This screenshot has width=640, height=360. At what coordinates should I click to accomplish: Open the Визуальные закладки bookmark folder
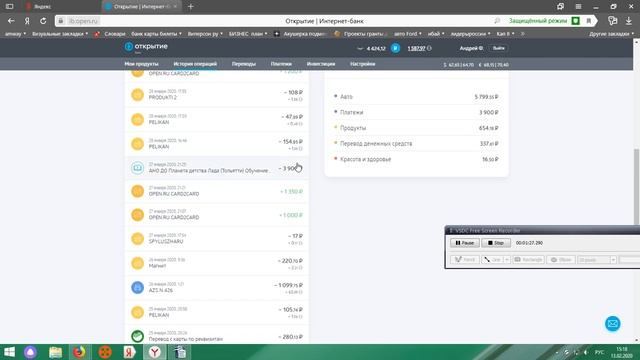tap(60, 34)
